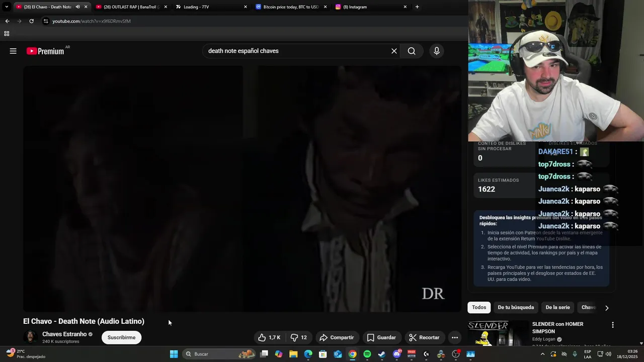Click the video player area
Viewport: 644px width, 362px height.
[x=242, y=189]
